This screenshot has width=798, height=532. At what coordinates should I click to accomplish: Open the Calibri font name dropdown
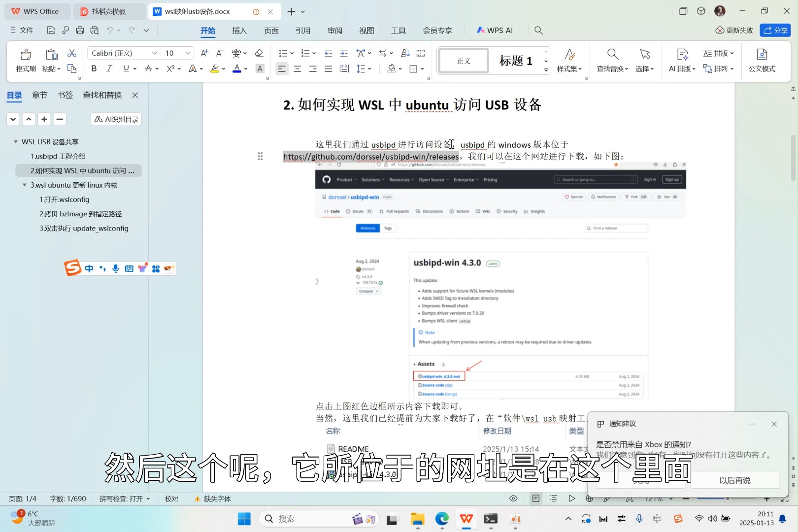tap(154, 53)
